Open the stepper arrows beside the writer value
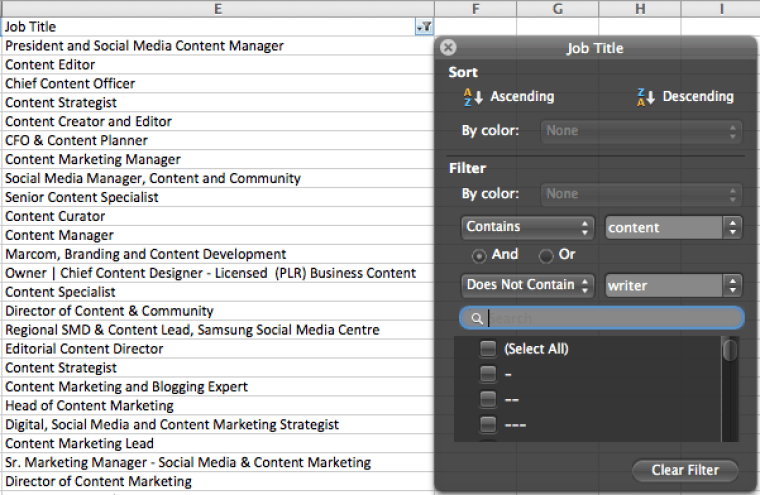760x495 pixels. click(732, 286)
